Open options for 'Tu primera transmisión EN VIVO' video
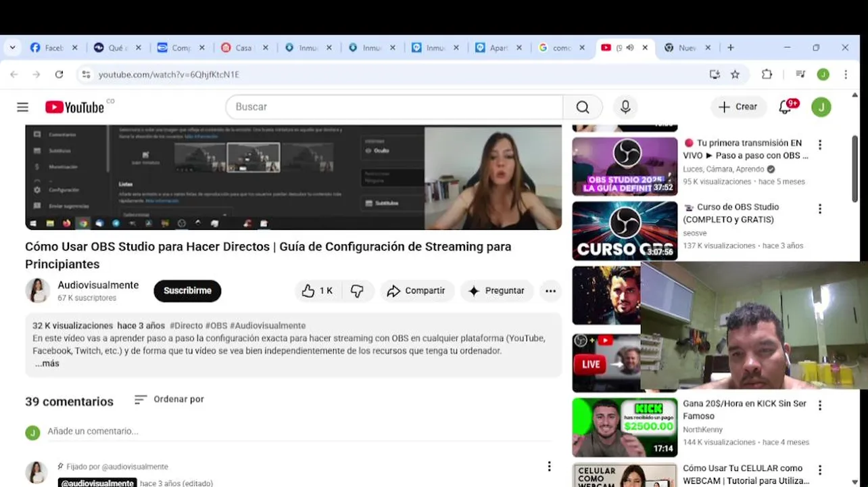This screenshot has height=487, width=868. (820, 145)
